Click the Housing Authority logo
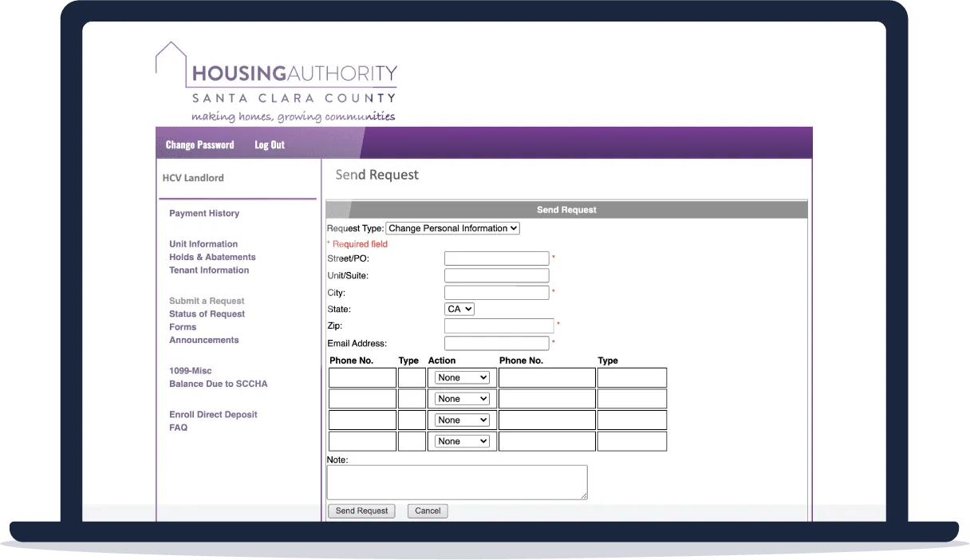Image resolution: width=970 pixels, height=560 pixels. point(276,83)
